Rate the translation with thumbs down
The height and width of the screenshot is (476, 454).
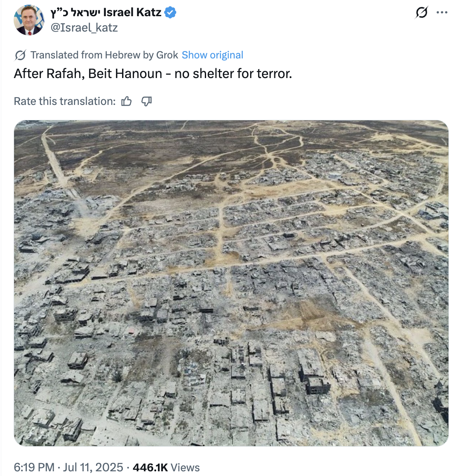pyautogui.click(x=146, y=101)
